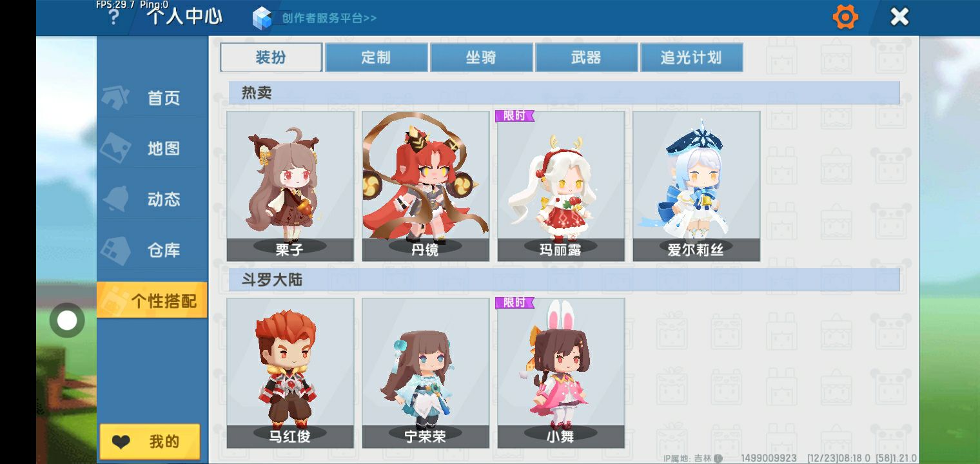Open 首页 home in sidebar
This screenshot has height=464, width=980.
pyautogui.click(x=152, y=98)
